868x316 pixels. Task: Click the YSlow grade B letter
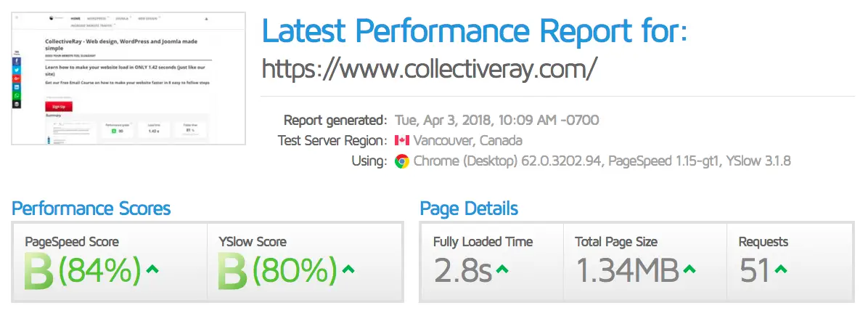232,271
